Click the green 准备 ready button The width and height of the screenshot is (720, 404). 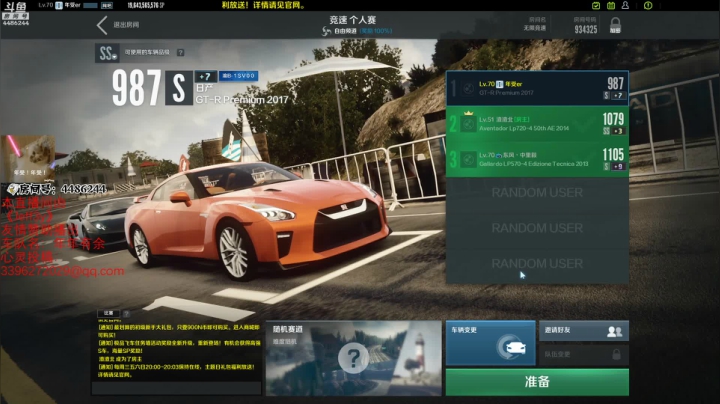pyautogui.click(x=537, y=382)
